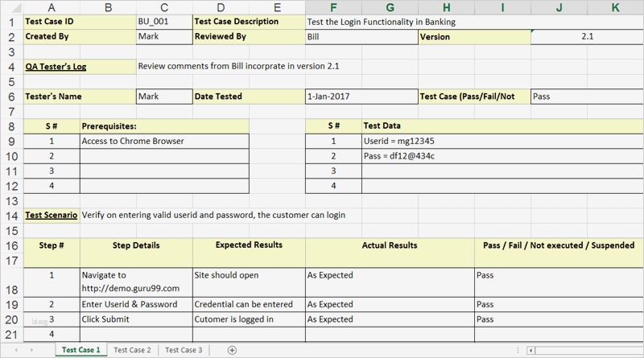This screenshot has height=358, width=644.
Task: Select the Date Tested value 1-Jan-2017
Action: pyautogui.click(x=361, y=97)
